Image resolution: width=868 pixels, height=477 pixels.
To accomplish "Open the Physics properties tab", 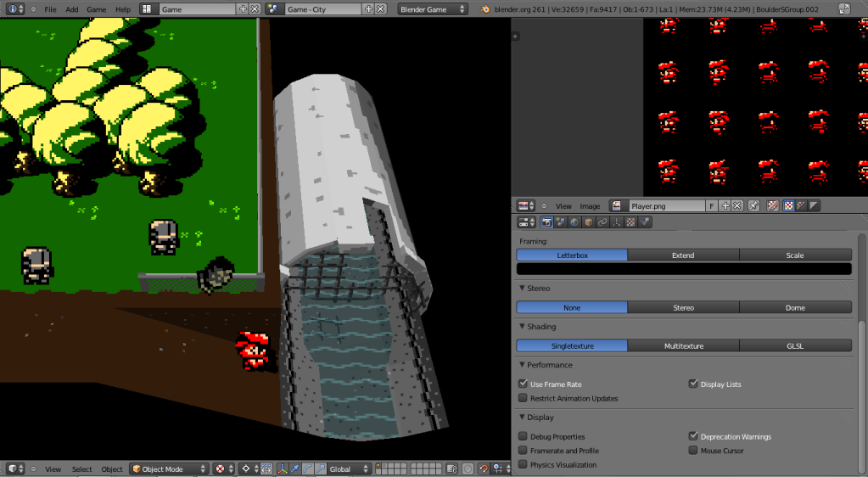I will pyautogui.click(x=645, y=222).
